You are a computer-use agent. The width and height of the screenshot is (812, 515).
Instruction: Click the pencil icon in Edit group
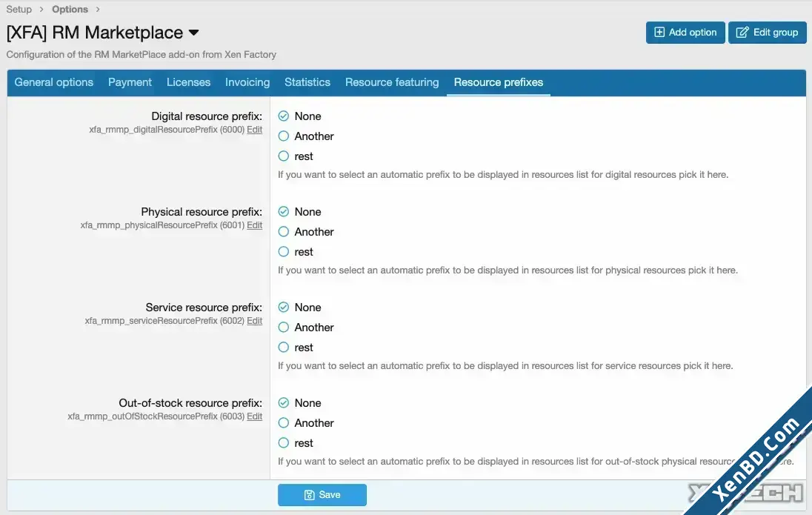coord(742,32)
